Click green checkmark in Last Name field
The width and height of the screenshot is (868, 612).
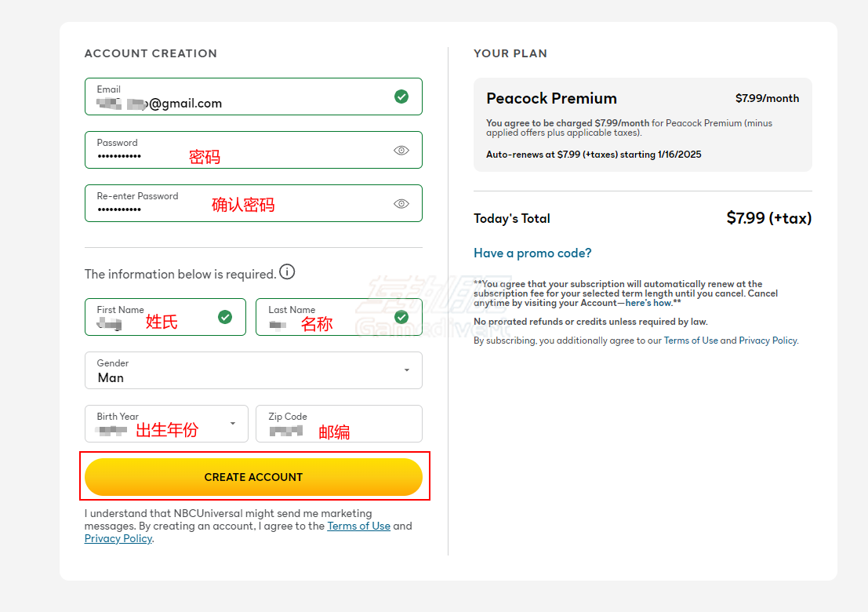point(401,317)
